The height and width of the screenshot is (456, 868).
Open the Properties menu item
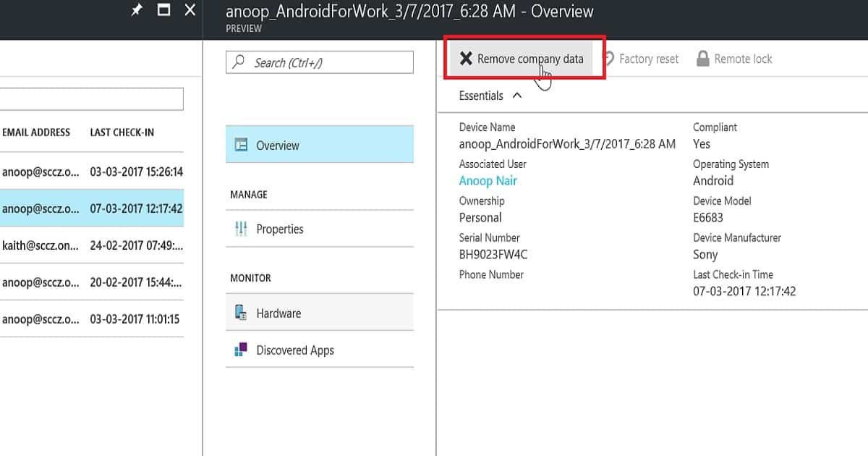click(x=320, y=229)
